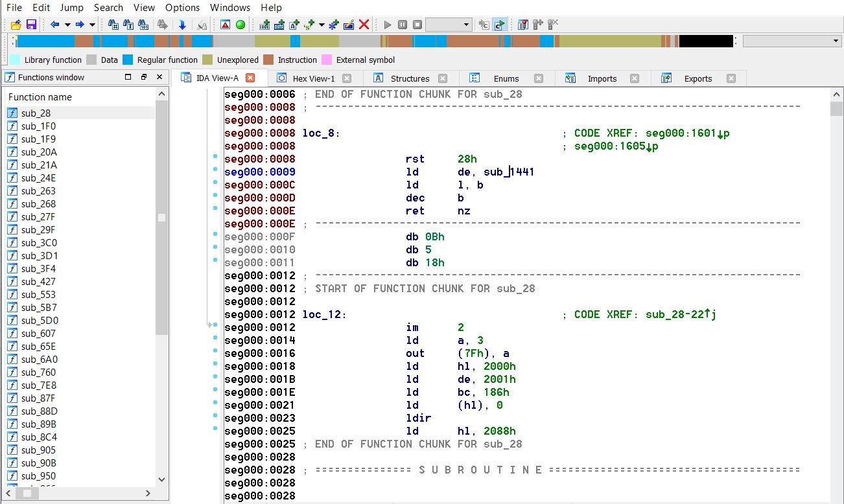The image size is (844, 504).
Task: Jump back with the blue left arrow
Action: click(55, 25)
